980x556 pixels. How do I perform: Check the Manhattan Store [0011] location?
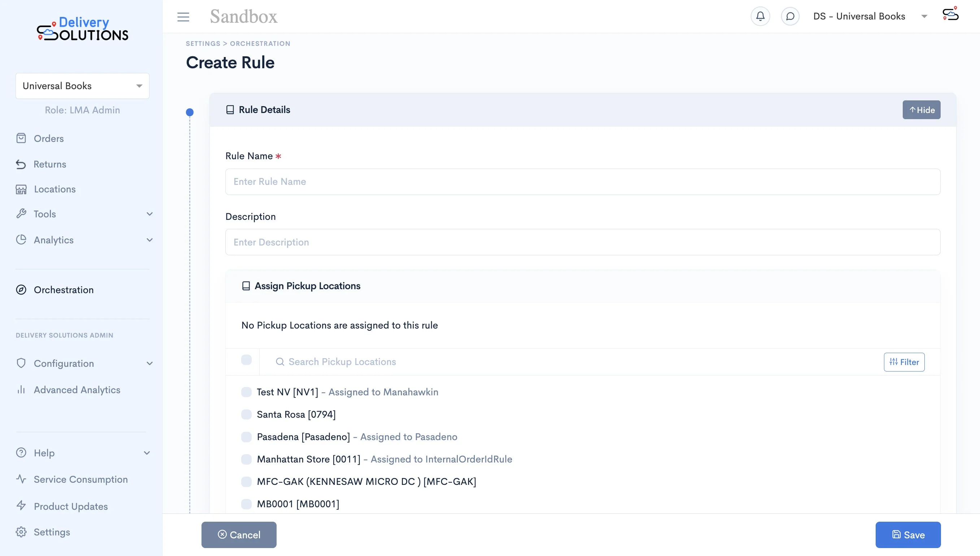(246, 459)
